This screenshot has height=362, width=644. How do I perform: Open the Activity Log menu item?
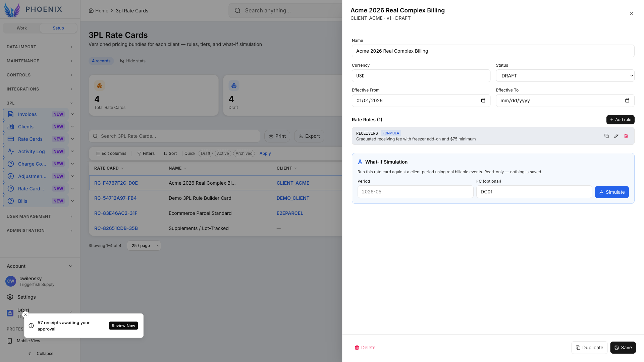36,152
